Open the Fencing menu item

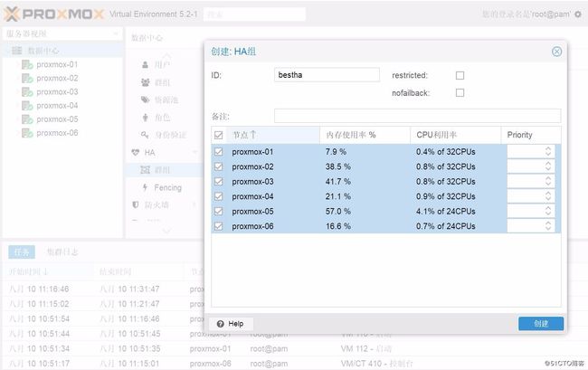point(165,187)
